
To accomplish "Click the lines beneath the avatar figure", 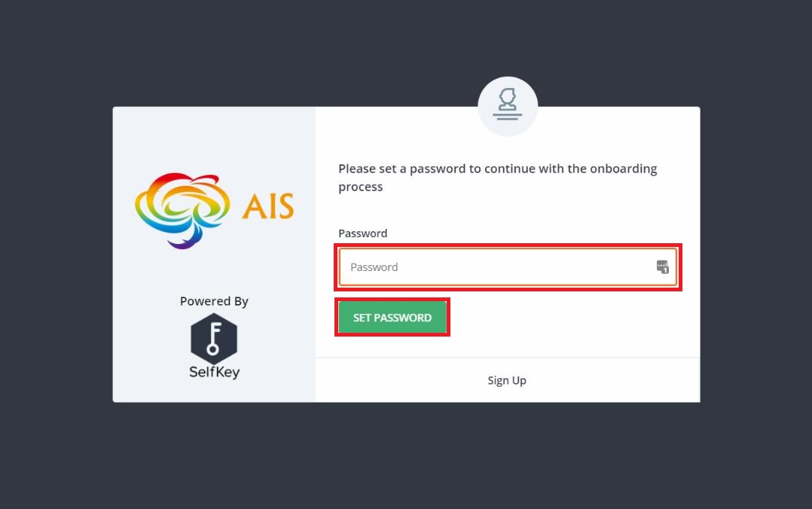I will click(x=507, y=116).
